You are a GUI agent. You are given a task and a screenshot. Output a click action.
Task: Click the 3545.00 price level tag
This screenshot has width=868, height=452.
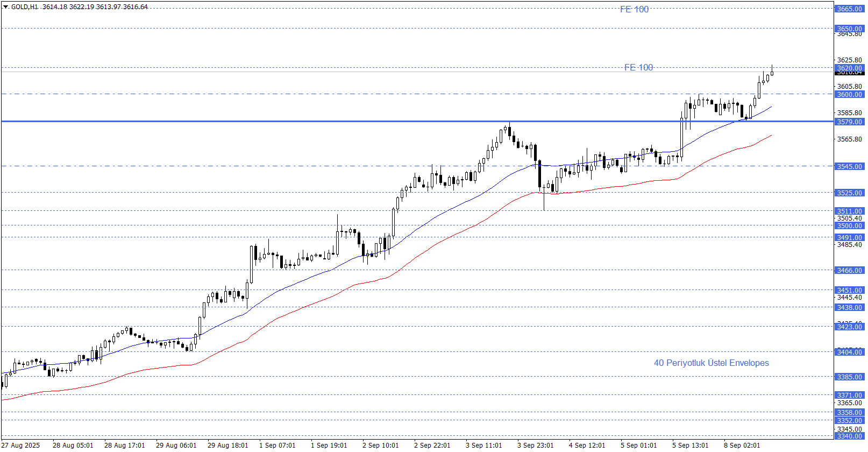click(x=849, y=166)
